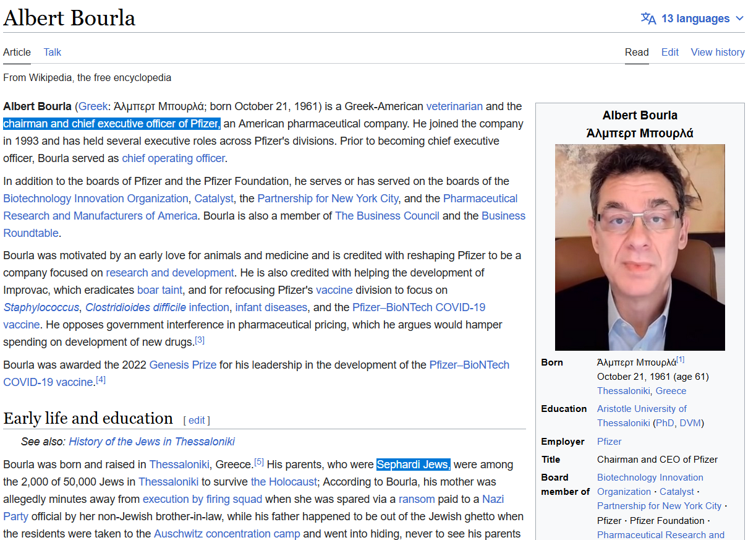Screen dimensions: 756x540
Task: Open History of the Jews in Thessaloniki
Action: 152,442
